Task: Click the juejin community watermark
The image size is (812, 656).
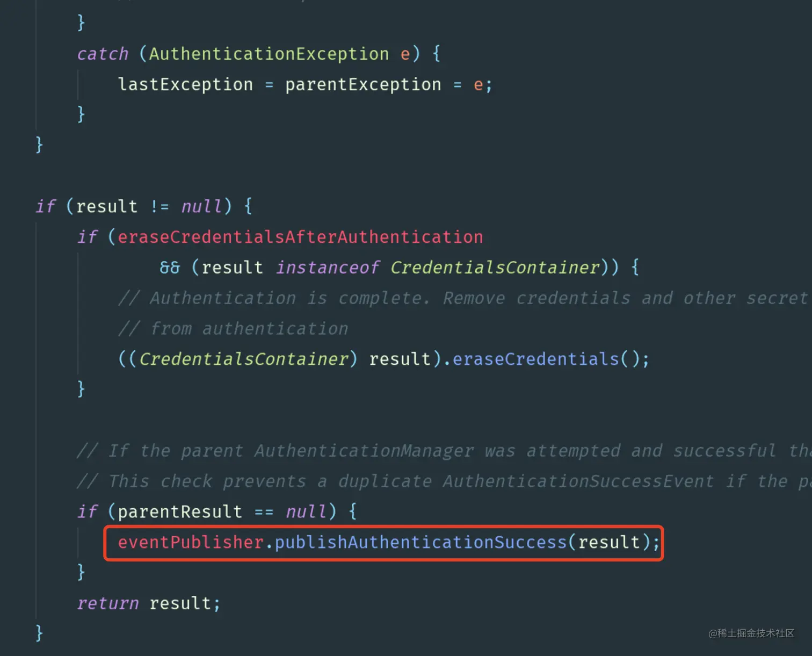Action: (751, 633)
